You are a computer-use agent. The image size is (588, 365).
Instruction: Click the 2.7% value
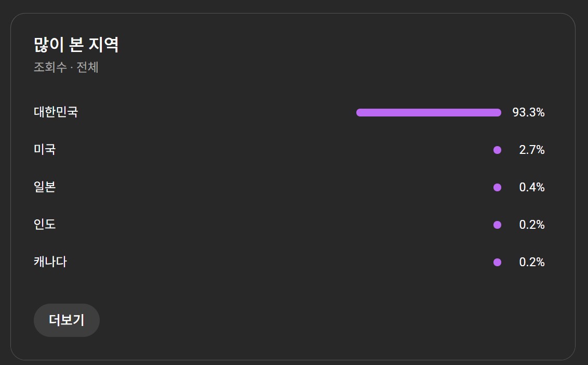[532, 150]
